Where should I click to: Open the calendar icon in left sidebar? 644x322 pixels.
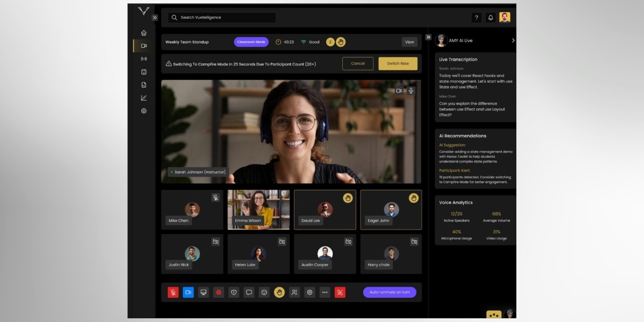pos(143,71)
